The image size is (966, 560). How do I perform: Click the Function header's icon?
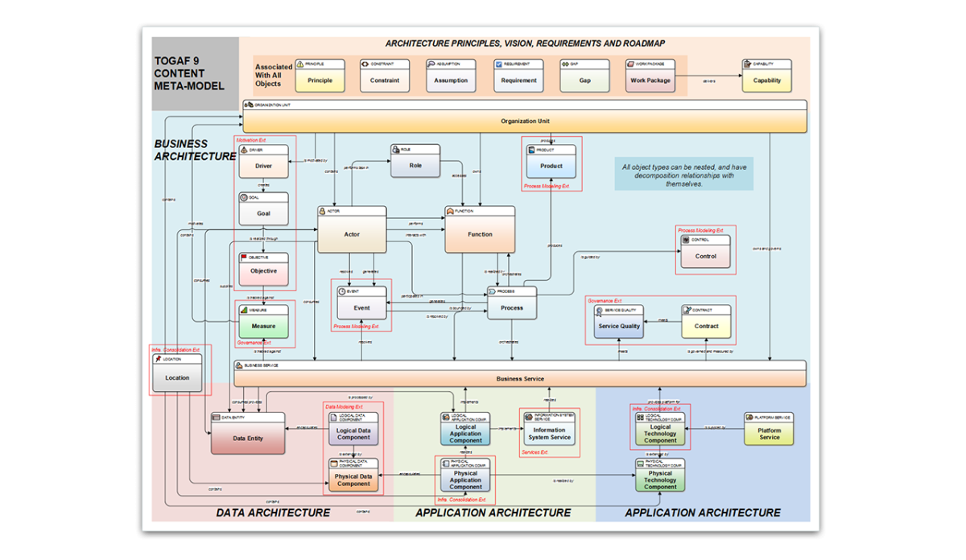451,212
